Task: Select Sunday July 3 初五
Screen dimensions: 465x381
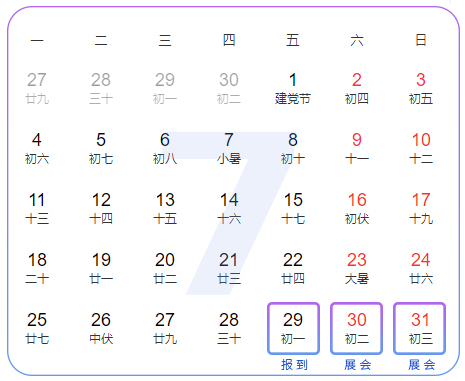Action: (421, 89)
